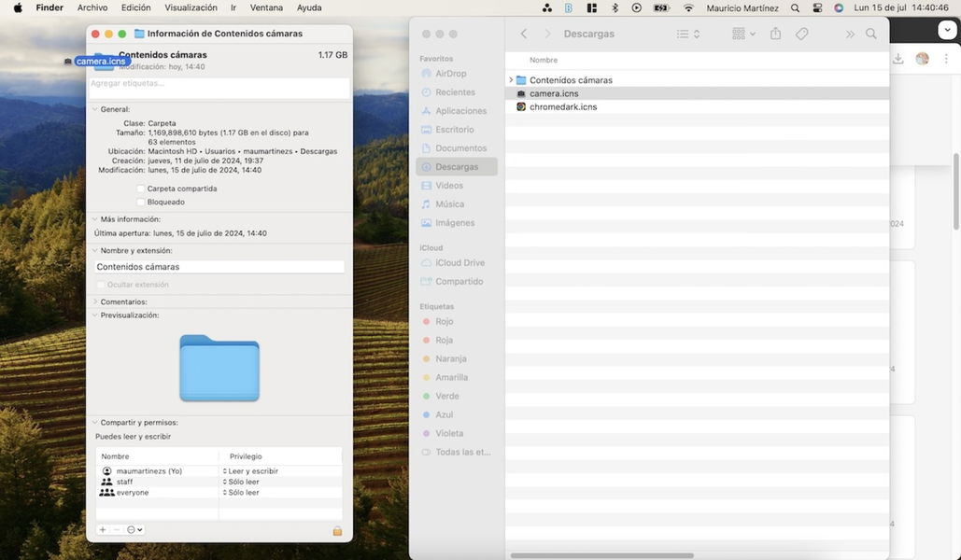This screenshot has height=560, width=961.
Task: Click the lock icon in info window
Action: coord(337,530)
